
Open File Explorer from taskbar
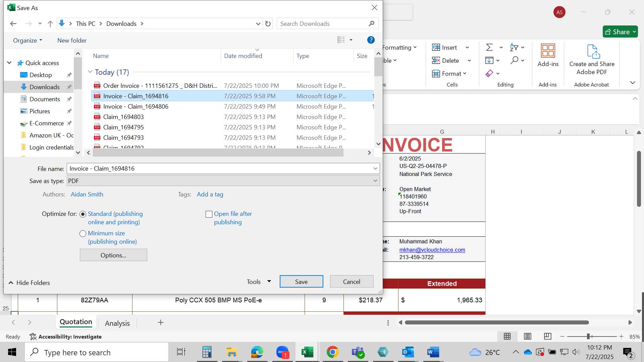pos(232,352)
